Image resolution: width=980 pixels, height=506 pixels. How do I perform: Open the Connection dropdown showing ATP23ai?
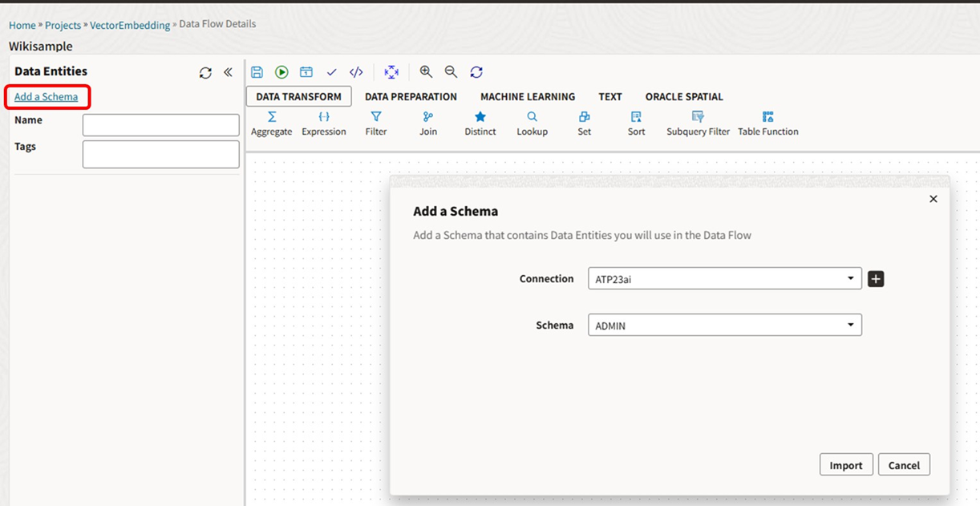[x=725, y=278]
